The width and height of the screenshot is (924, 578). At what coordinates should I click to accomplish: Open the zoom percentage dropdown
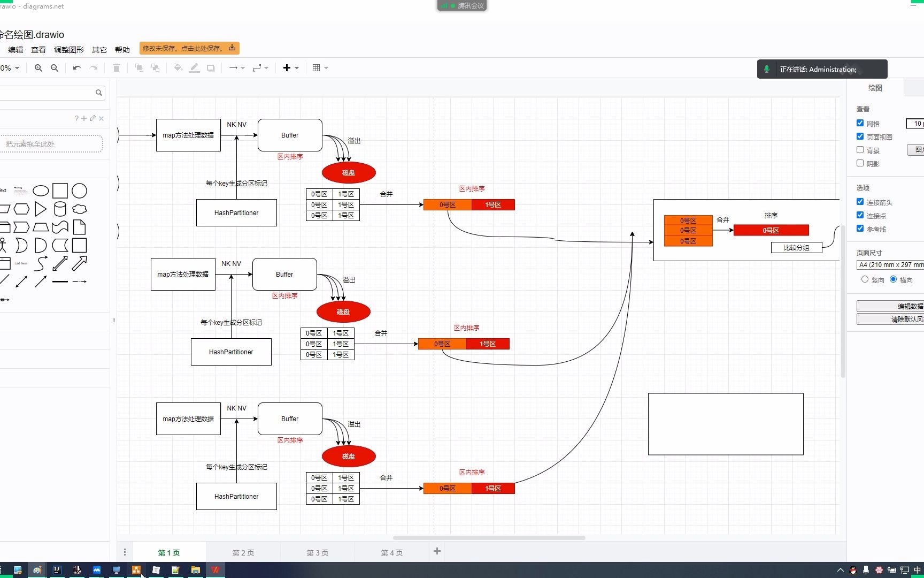tap(10, 68)
